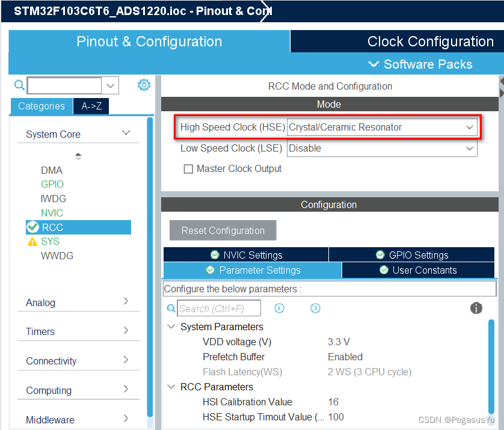Open the Parameter Settings tab

coord(253,270)
